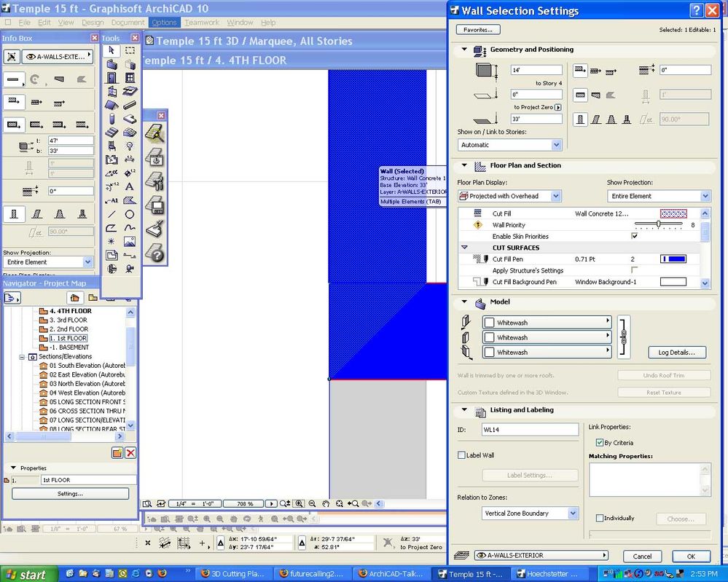Open the Projected with Overhead dropdown
Viewport: 728px width, 582px height.
(557, 196)
